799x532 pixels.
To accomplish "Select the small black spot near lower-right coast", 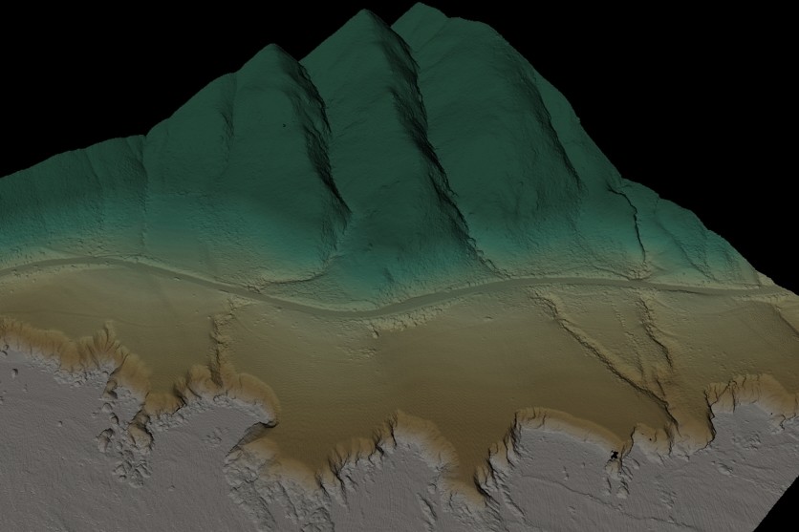I will (x=613, y=457).
